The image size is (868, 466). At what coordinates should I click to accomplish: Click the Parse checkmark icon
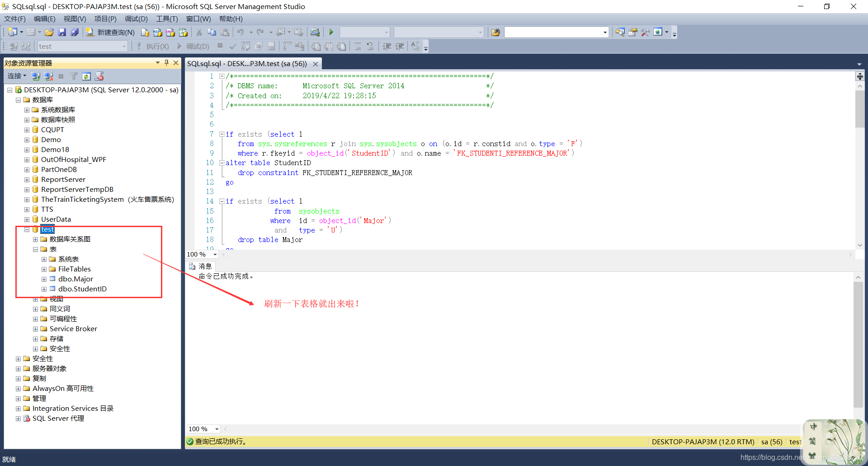pos(233,46)
